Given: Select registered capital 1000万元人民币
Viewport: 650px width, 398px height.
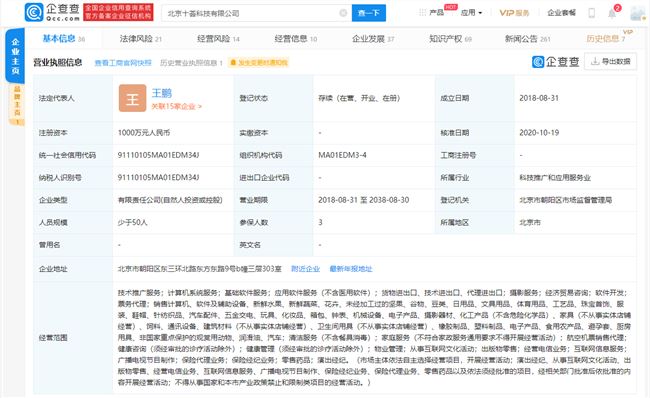Looking at the screenshot, I should pyautogui.click(x=144, y=133).
